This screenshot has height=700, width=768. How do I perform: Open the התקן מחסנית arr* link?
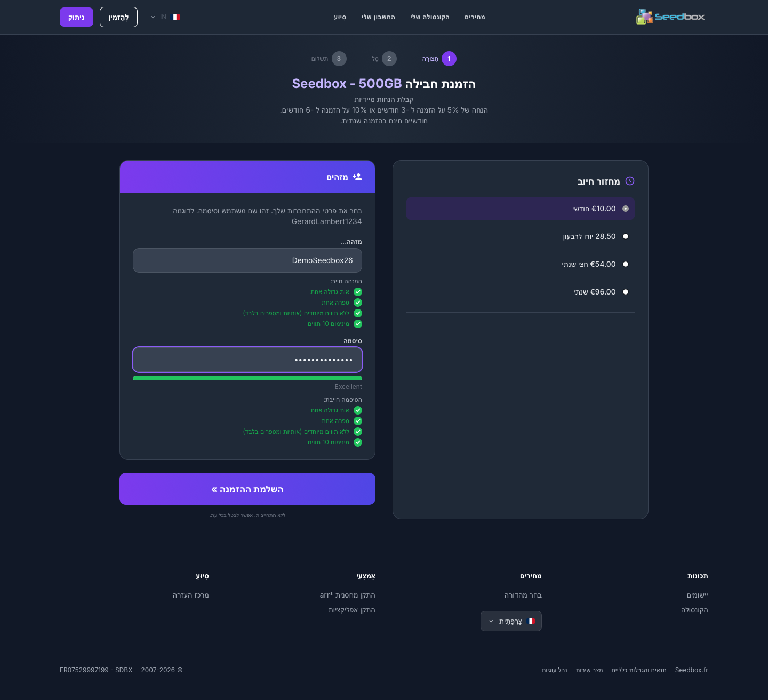pos(348,595)
